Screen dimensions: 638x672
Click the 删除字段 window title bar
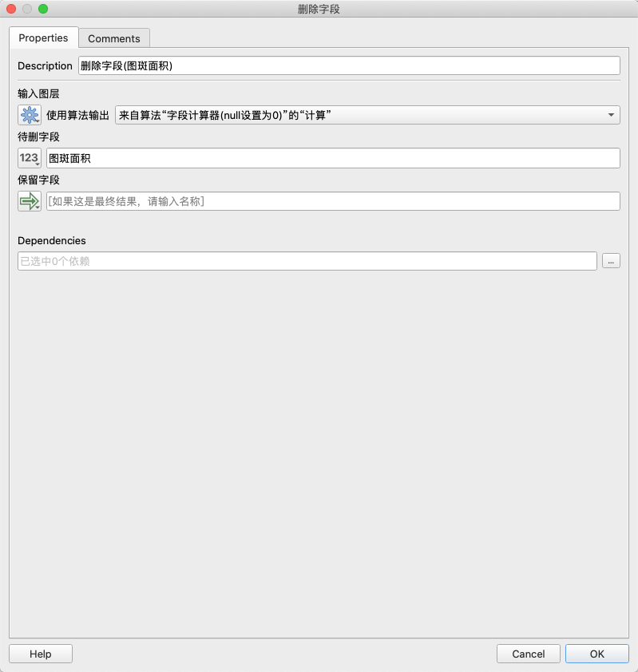(319, 9)
